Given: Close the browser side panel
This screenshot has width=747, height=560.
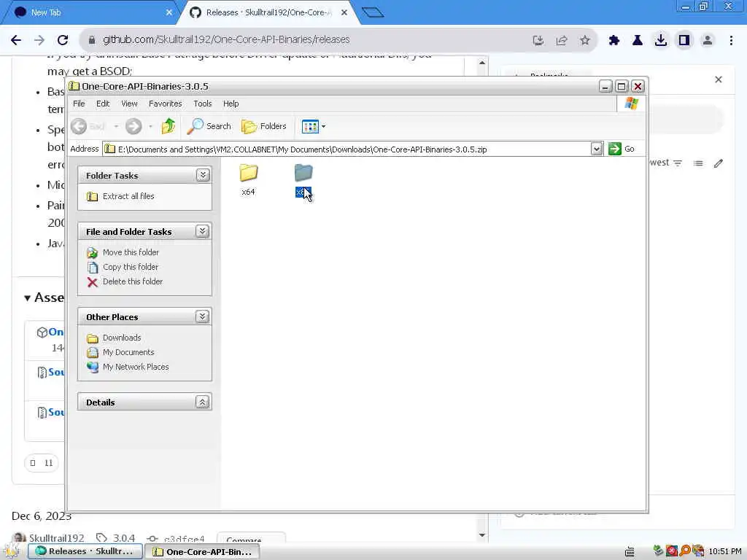Looking at the screenshot, I should pos(719,79).
